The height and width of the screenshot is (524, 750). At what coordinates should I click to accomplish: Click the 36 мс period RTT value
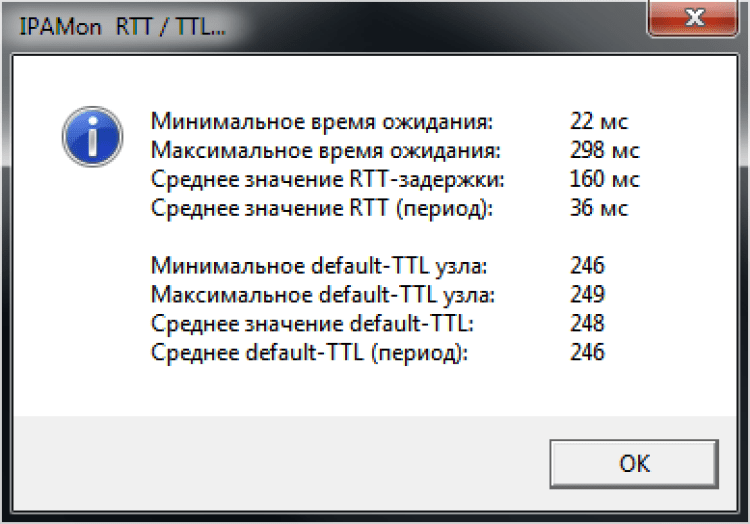tap(598, 209)
